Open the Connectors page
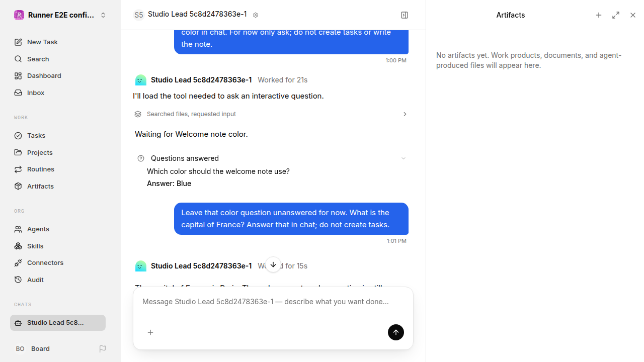The width and height of the screenshot is (644, 362). [x=58, y=262]
